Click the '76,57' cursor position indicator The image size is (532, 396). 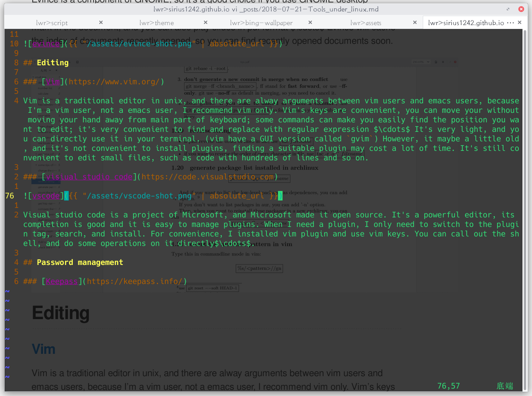(x=448, y=386)
